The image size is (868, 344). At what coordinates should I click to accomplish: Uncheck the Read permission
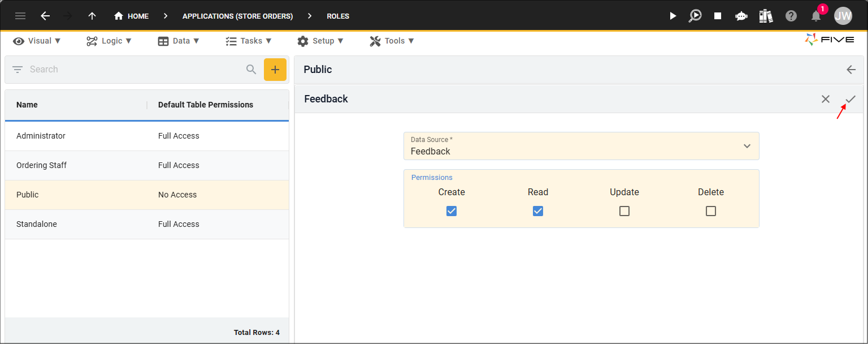pyautogui.click(x=538, y=211)
